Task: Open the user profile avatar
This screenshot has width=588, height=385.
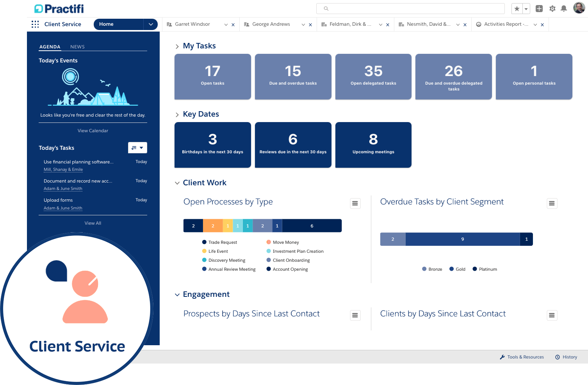Action: (x=579, y=8)
